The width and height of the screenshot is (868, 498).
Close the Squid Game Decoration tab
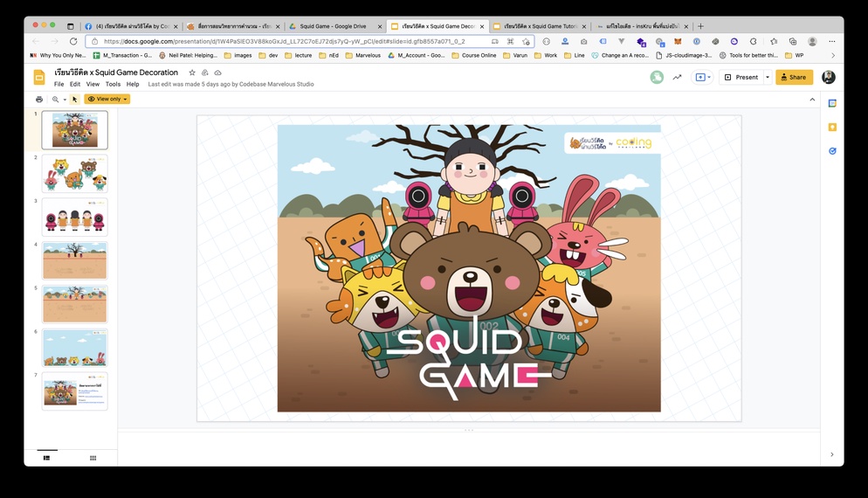pyautogui.click(x=482, y=26)
